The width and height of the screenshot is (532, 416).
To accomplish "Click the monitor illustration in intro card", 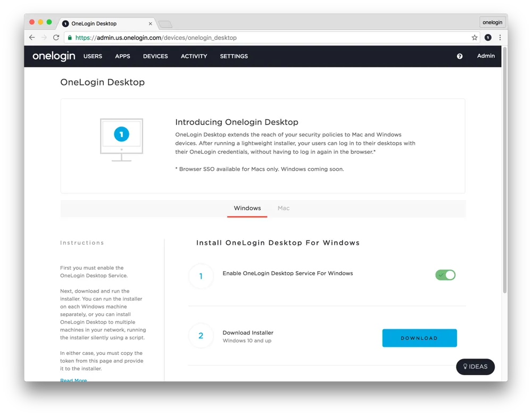I will pos(121,139).
